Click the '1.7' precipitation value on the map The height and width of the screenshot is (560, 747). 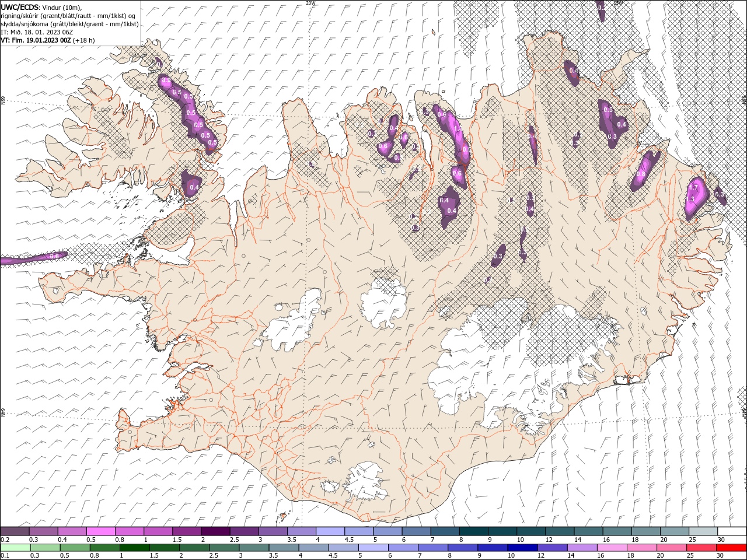click(693, 187)
